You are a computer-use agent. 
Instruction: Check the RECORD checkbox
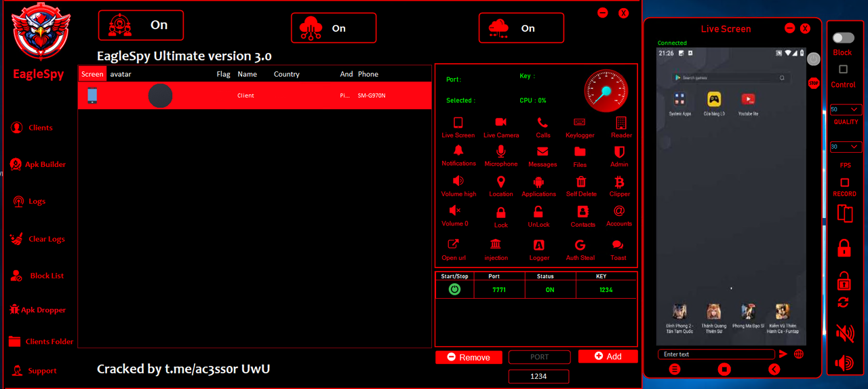(x=844, y=183)
